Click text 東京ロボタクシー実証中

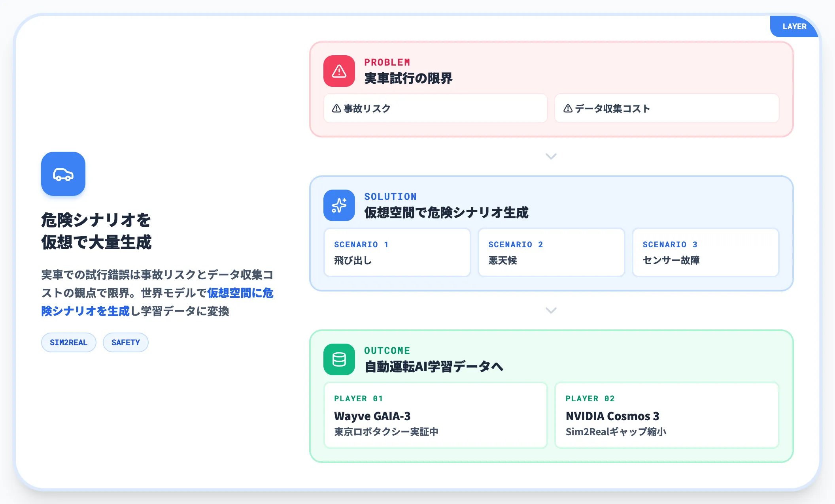click(386, 432)
